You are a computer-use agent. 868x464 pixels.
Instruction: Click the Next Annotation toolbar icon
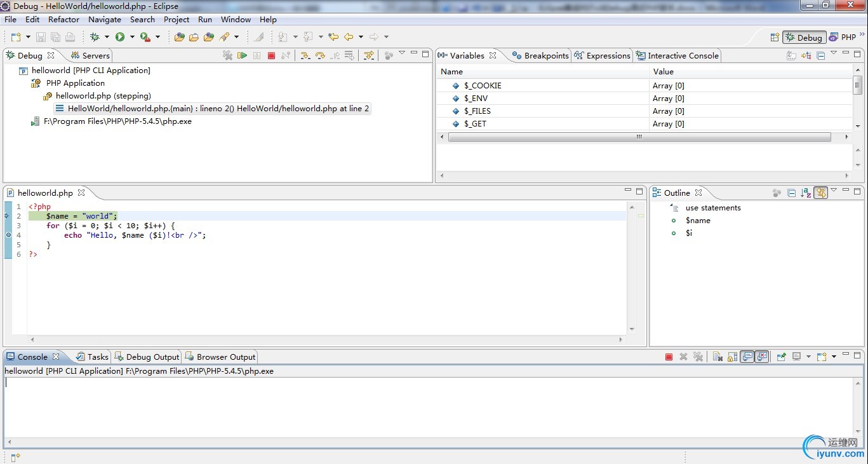[x=283, y=37]
